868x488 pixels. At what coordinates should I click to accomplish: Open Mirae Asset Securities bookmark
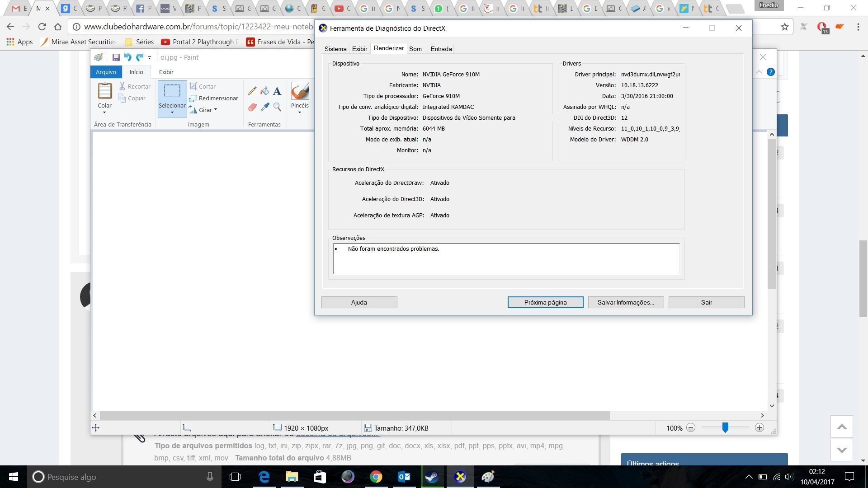tap(79, 42)
